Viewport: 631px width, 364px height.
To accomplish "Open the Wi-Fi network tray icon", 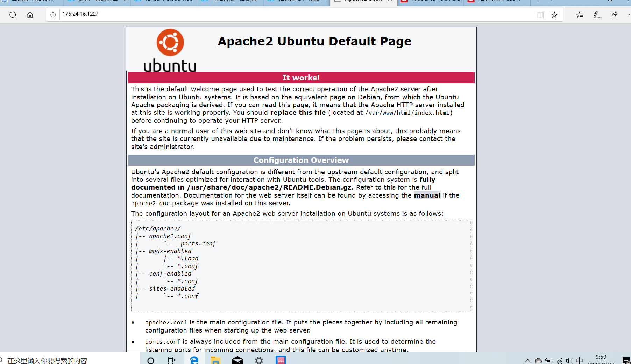I will click(x=560, y=361).
